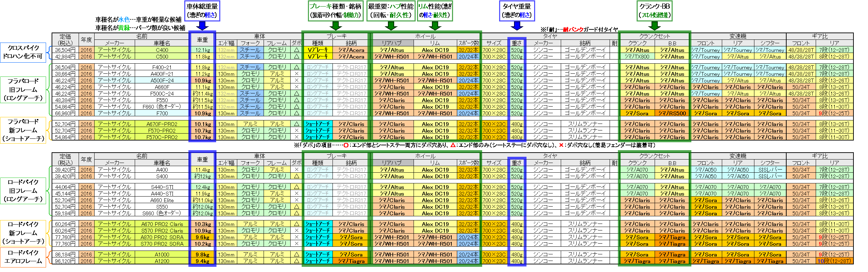Select the A670 PRO2 Claris cell
868x272 pixels.
click(162, 224)
